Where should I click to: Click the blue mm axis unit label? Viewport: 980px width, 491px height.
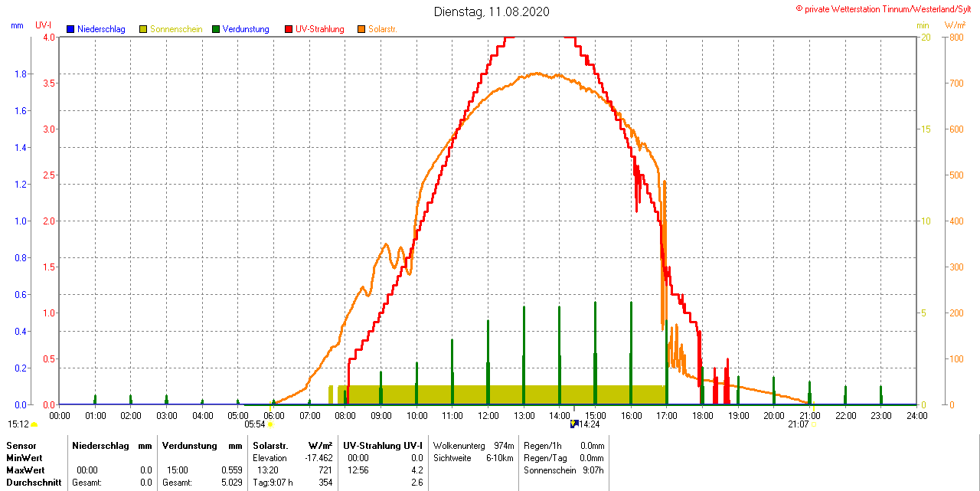(17, 25)
